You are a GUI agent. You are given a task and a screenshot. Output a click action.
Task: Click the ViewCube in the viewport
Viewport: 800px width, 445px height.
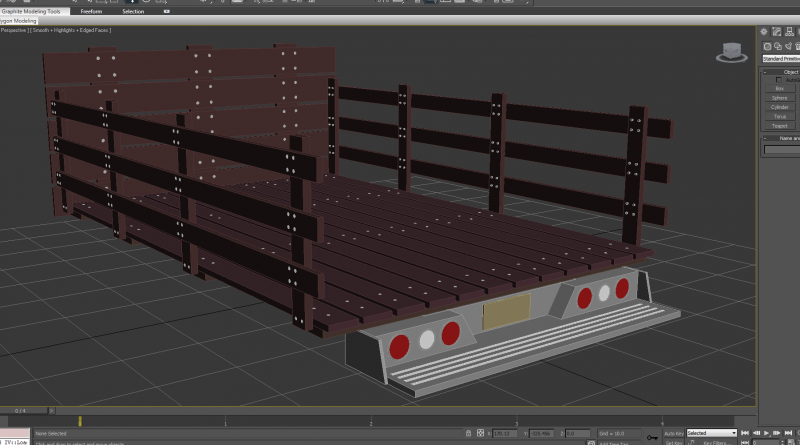[732, 53]
